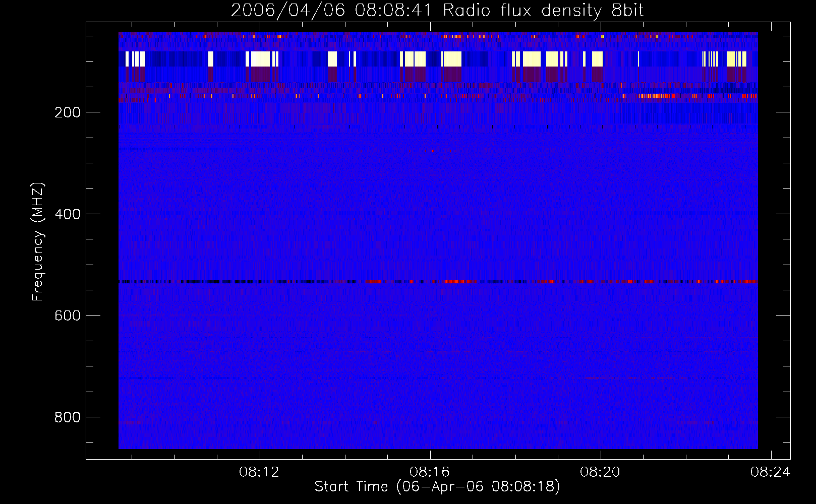Click the red interference line near 530 MHz
Viewport: 816px width, 504px height.
point(438,282)
